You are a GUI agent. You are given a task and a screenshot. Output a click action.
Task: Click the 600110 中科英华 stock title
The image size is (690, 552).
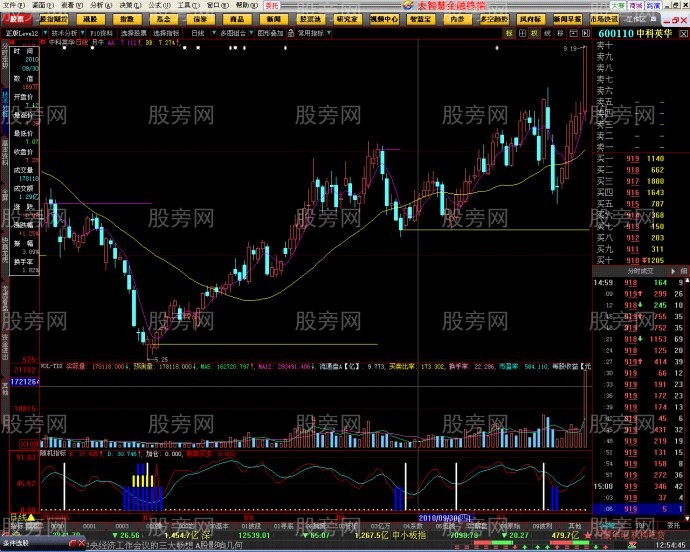coord(635,33)
